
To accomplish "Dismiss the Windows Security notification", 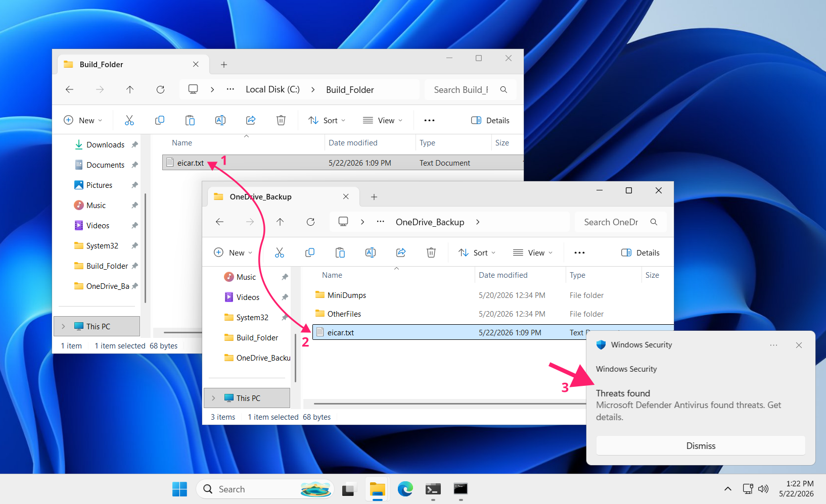I will [x=701, y=446].
